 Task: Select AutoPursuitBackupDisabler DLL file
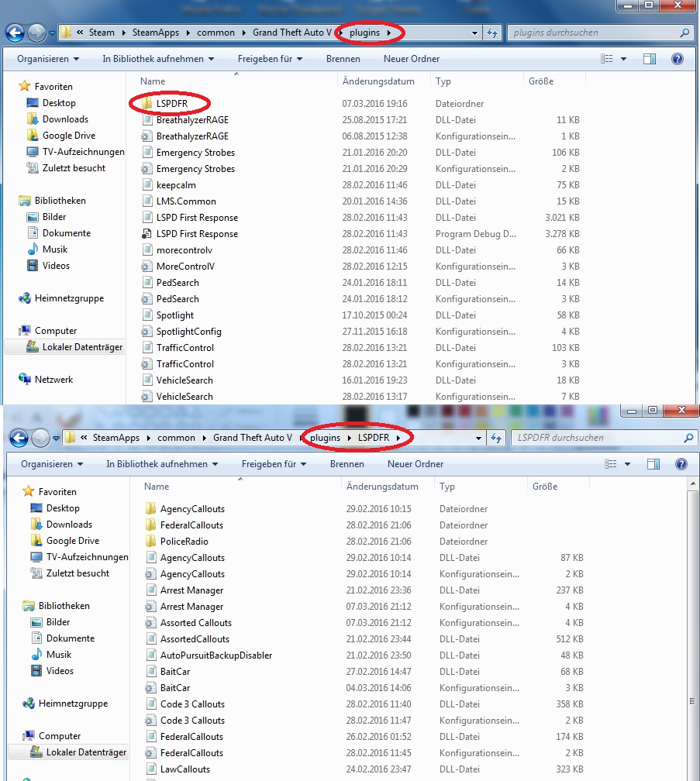(216, 655)
